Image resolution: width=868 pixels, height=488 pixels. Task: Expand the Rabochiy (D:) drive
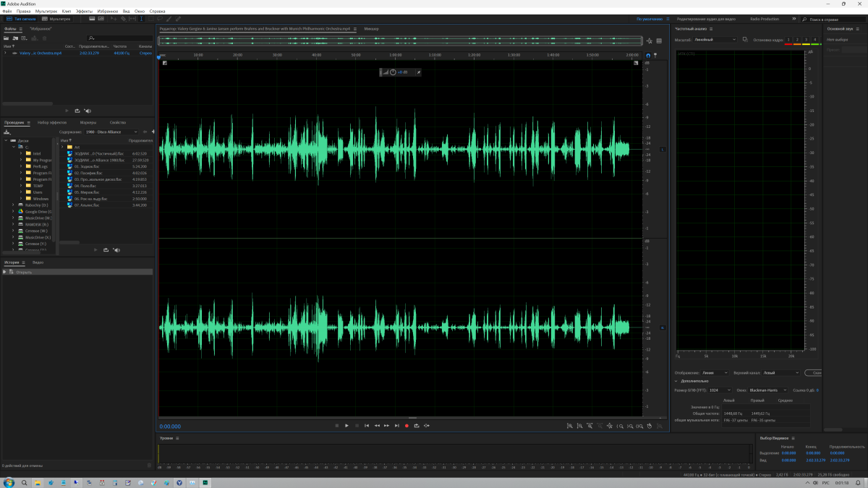13,205
